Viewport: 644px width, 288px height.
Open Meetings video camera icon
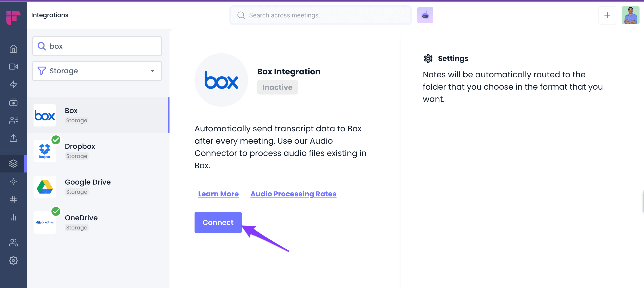coord(13,67)
